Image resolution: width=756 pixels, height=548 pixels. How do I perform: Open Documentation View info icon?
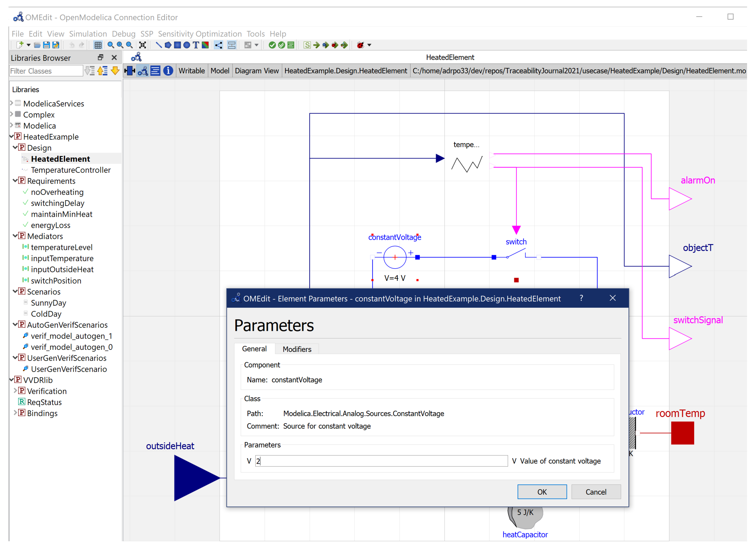click(x=168, y=71)
